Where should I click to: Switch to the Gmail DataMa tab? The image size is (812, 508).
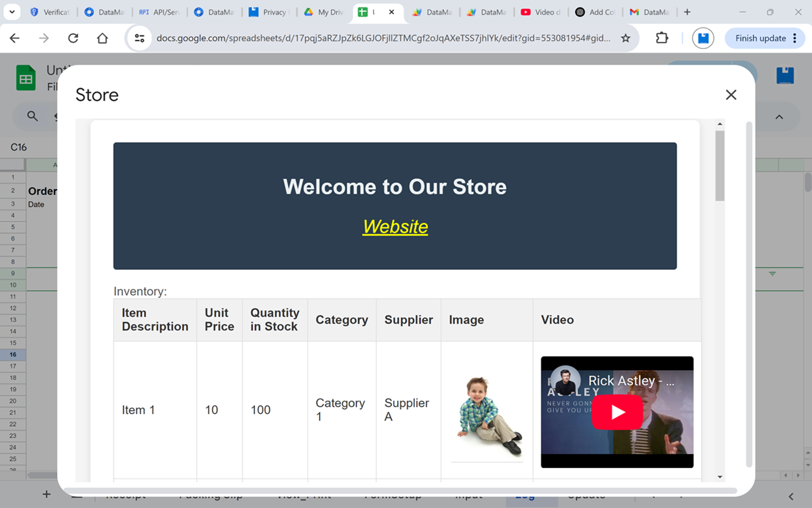click(650, 12)
